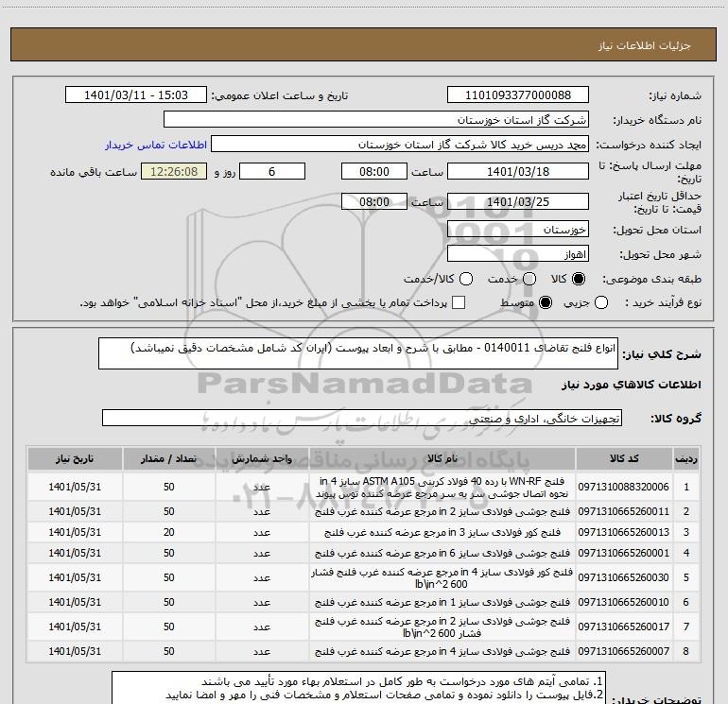Click the WN-RF ASTM A105 flange item name
Screen dimensions: 728x704
point(442,488)
